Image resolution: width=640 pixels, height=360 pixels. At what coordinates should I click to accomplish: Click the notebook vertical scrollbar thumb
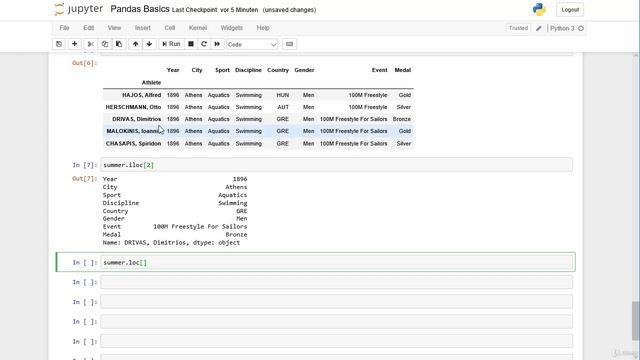[x=636, y=320]
